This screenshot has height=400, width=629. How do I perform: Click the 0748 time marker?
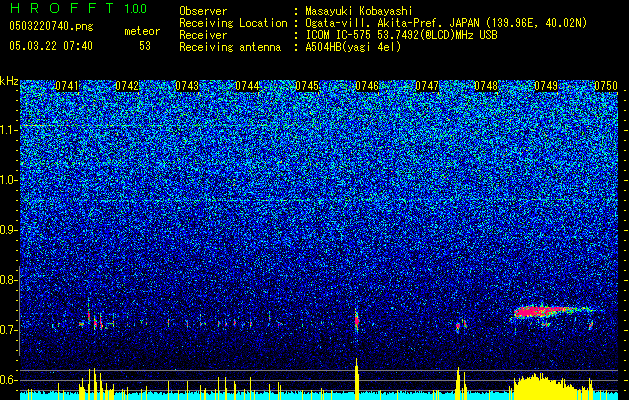point(486,86)
